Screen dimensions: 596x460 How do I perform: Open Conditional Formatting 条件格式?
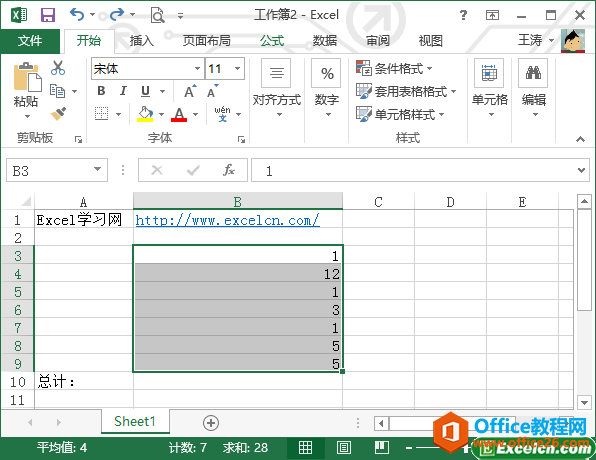click(x=394, y=68)
